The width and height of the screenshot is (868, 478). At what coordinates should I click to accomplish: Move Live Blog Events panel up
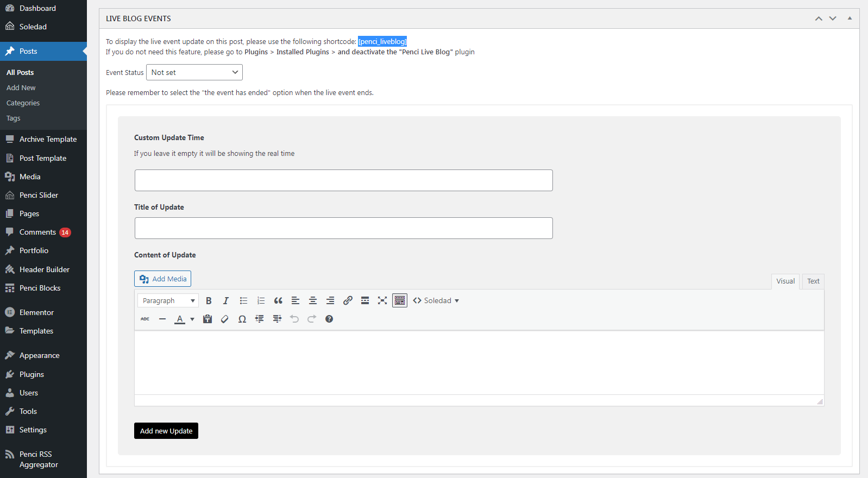(819, 18)
